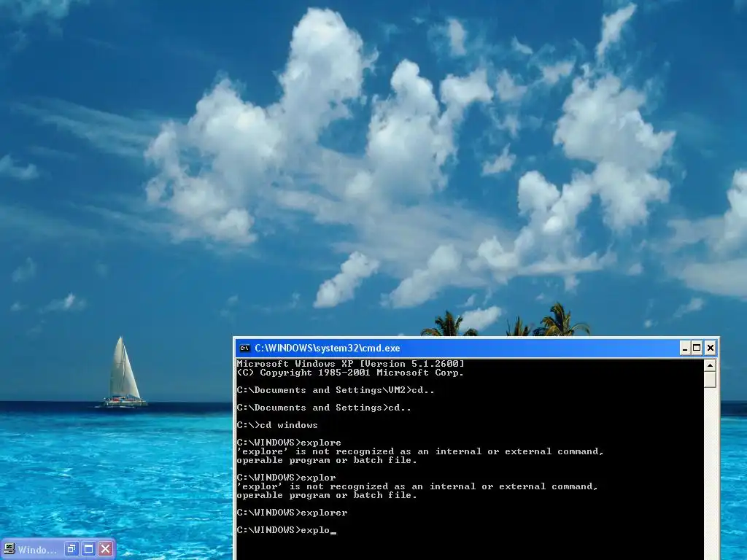The height and width of the screenshot is (560, 747).
Task: Click the cmd.exe vertical scrollbar thumb
Action: [x=710, y=379]
